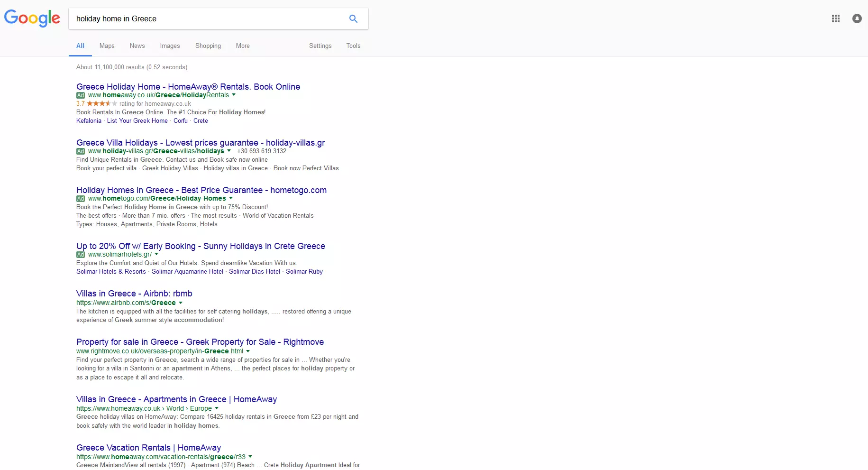
Task: Open Property for sale in Greece Rightmove result
Action: click(x=200, y=342)
